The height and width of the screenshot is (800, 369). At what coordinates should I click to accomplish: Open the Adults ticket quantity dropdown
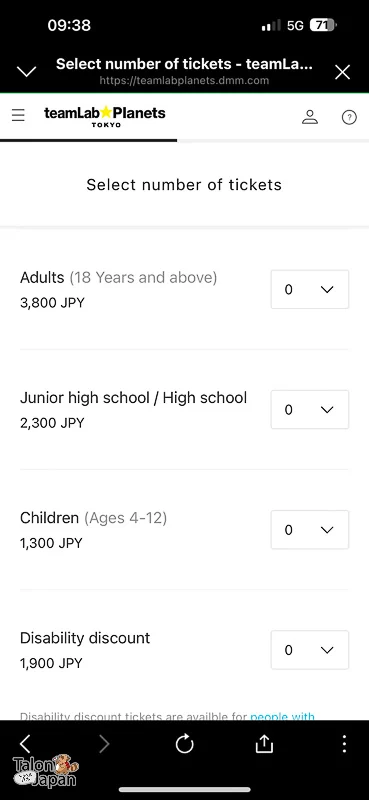[310, 289]
